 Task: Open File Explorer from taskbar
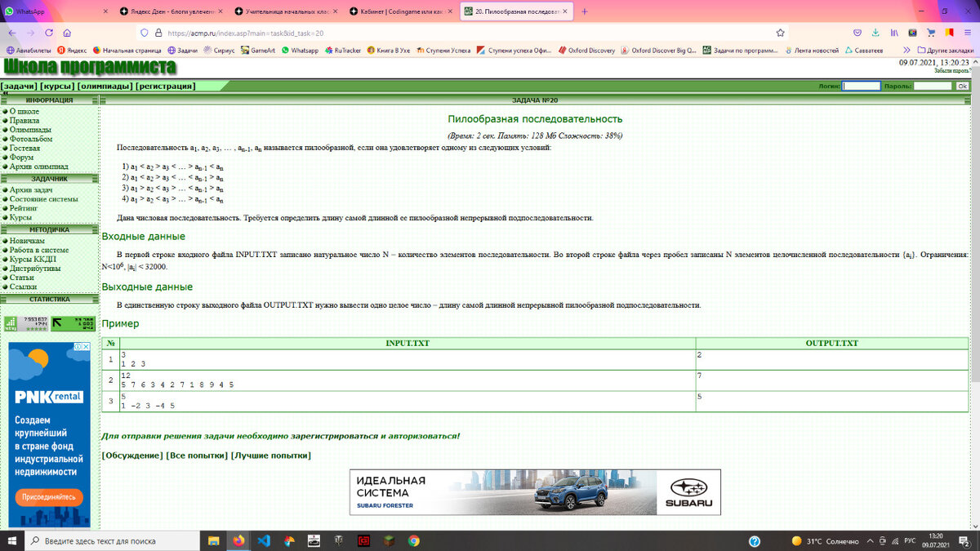coord(213,540)
